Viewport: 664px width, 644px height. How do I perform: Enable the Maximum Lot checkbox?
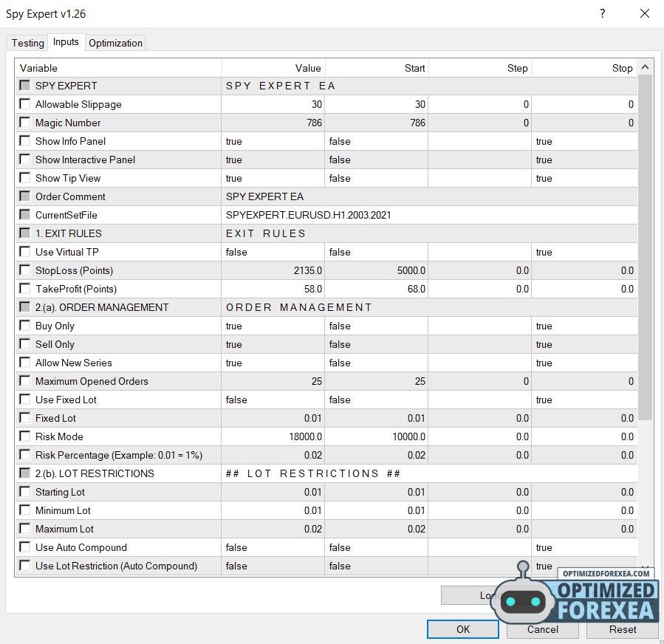25,528
